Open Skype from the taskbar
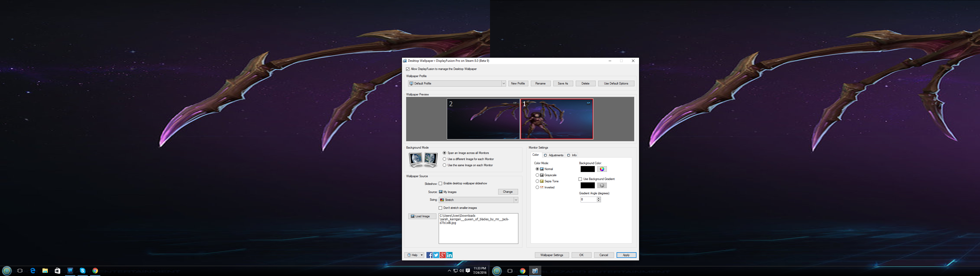 [82, 271]
